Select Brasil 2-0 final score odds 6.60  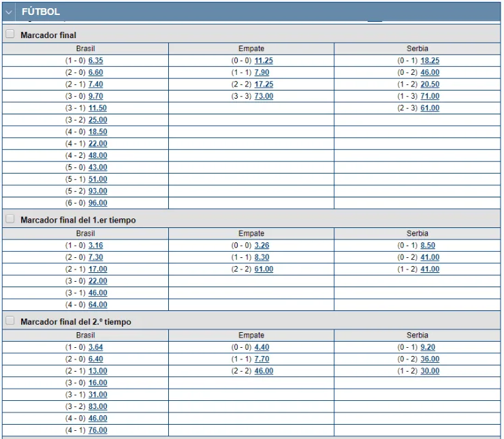click(95, 72)
